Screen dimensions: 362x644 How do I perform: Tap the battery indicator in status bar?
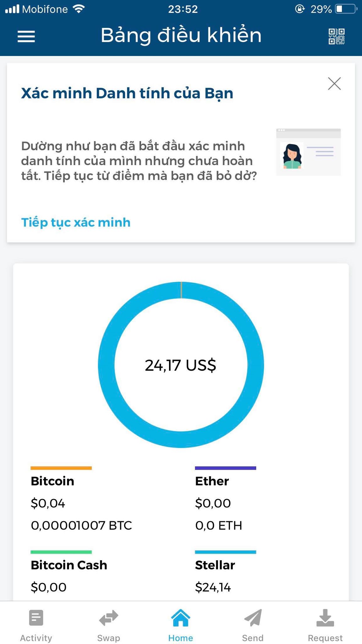pos(346,9)
